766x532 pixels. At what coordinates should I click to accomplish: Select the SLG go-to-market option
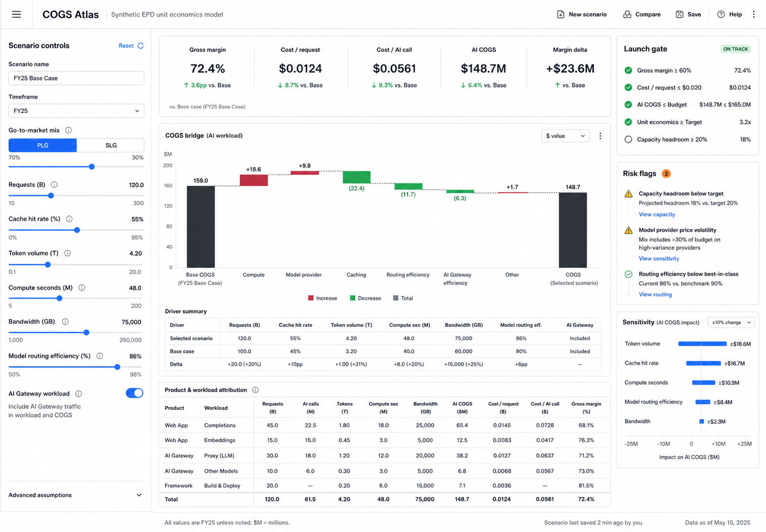click(110, 145)
